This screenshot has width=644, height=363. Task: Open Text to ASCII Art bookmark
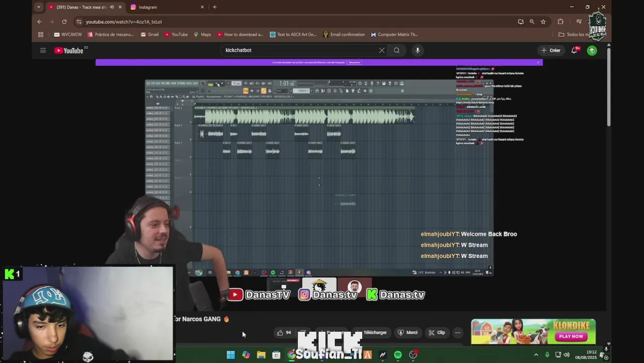(x=293, y=35)
